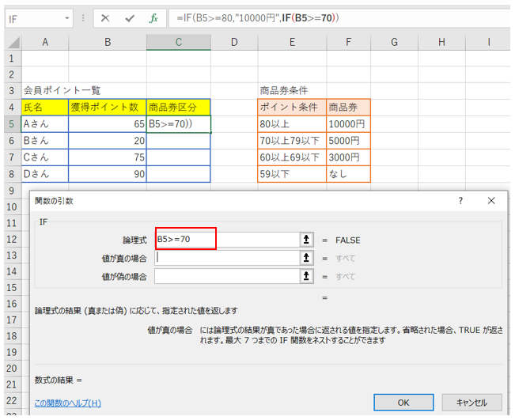Close the 関数の引数 dialog
The image size is (515, 420).
pyautogui.click(x=492, y=201)
